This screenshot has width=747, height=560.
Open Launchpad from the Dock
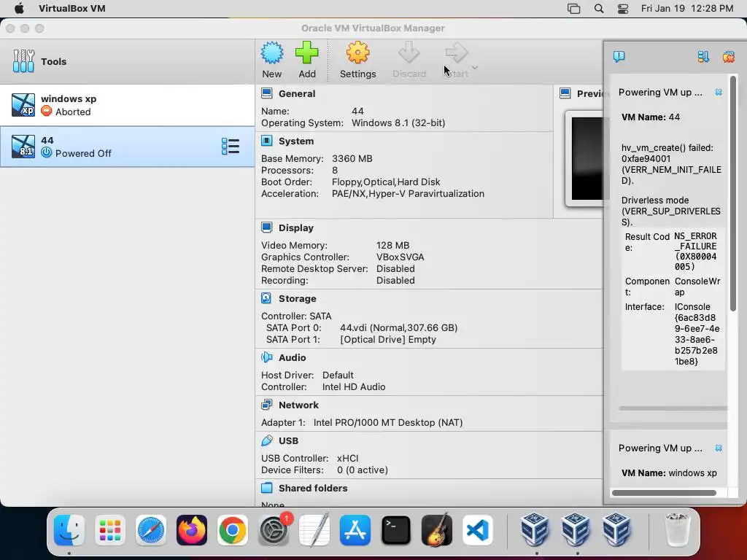click(x=110, y=530)
